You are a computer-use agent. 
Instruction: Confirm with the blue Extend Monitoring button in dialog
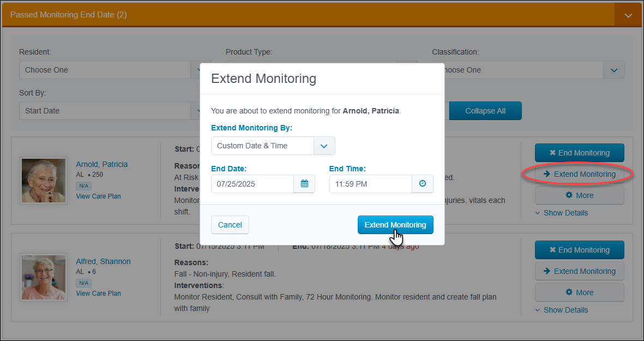point(395,225)
